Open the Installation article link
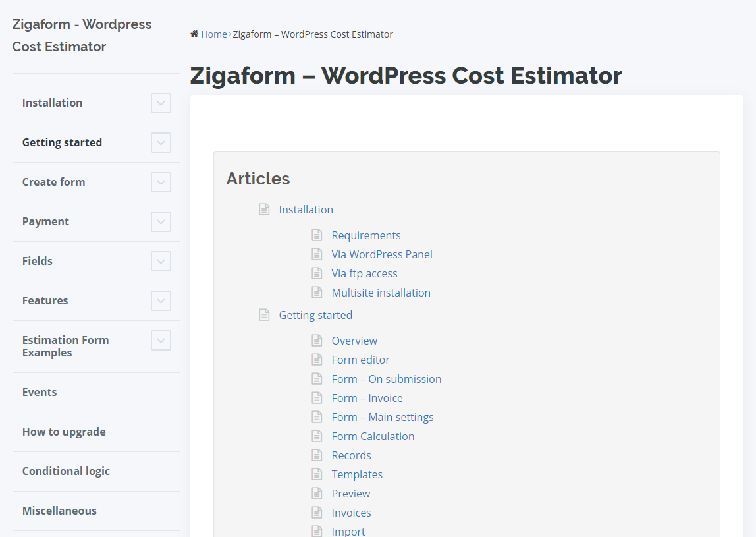The height and width of the screenshot is (537, 756). coord(306,210)
